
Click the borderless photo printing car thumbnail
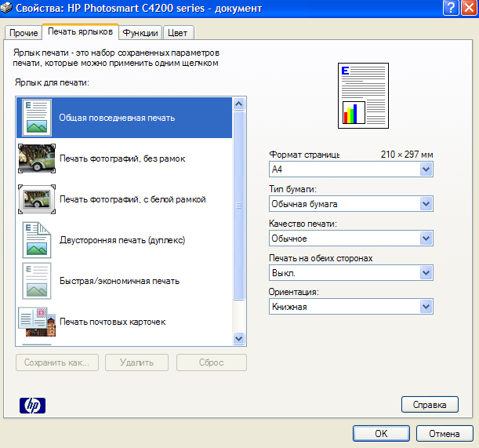point(37,158)
